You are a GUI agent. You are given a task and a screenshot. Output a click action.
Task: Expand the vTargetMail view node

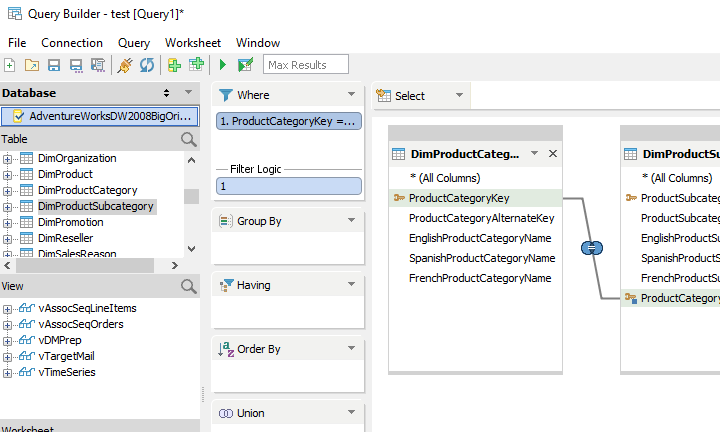pos(7,357)
